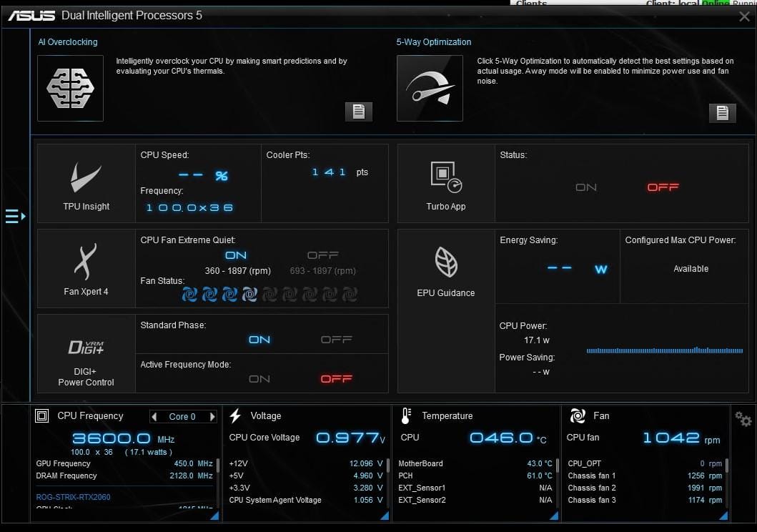Click the first fan status icon
The height and width of the screenshot is (532, 757).
189,294
